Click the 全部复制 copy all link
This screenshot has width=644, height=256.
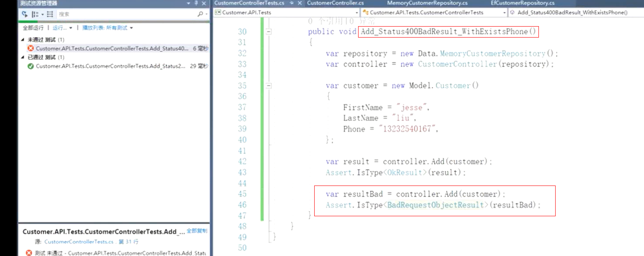pyautogui.click(x=197, y=231)
